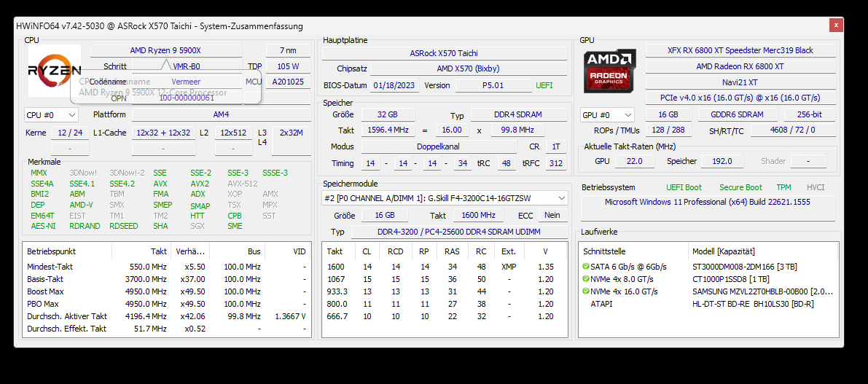This screenshot has height=384, width=868.
Task: Click the Ryzen CPU logo image
Action: [54, 71]
